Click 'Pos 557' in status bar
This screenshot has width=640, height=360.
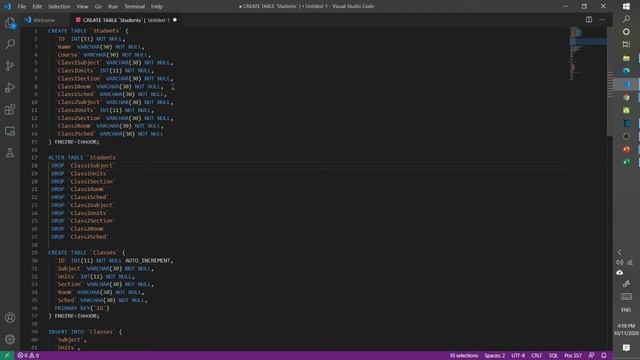click(573, 356)
